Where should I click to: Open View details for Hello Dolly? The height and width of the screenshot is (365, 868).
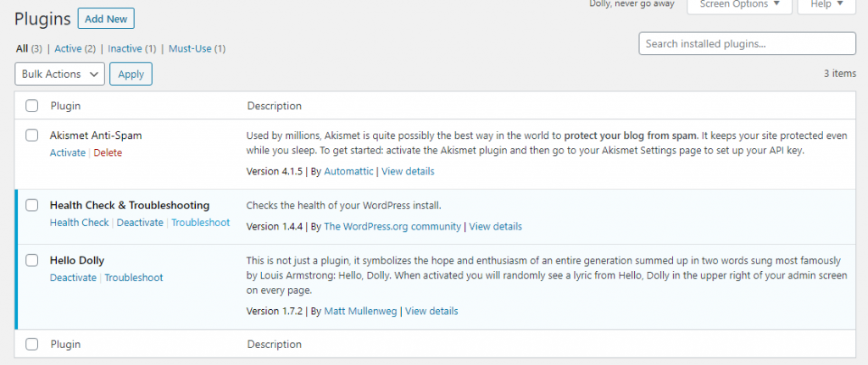pyautogui.click(x=431, y=312)
